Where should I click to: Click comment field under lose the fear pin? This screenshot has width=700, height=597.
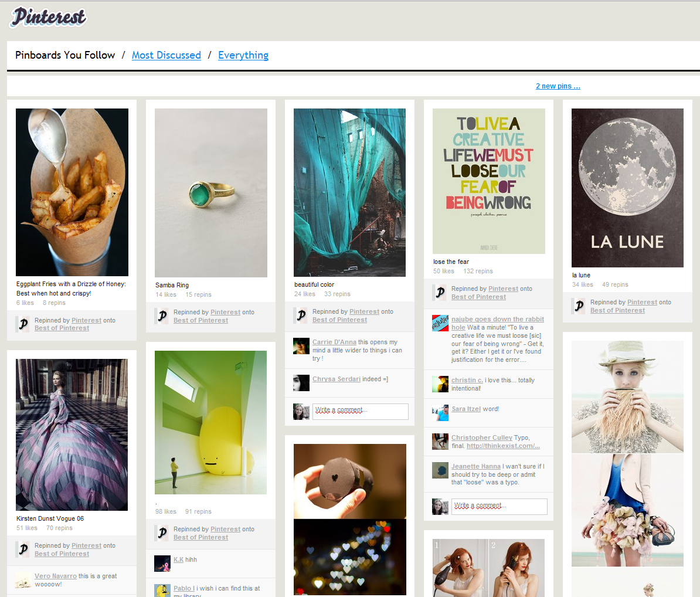[499, 506]
